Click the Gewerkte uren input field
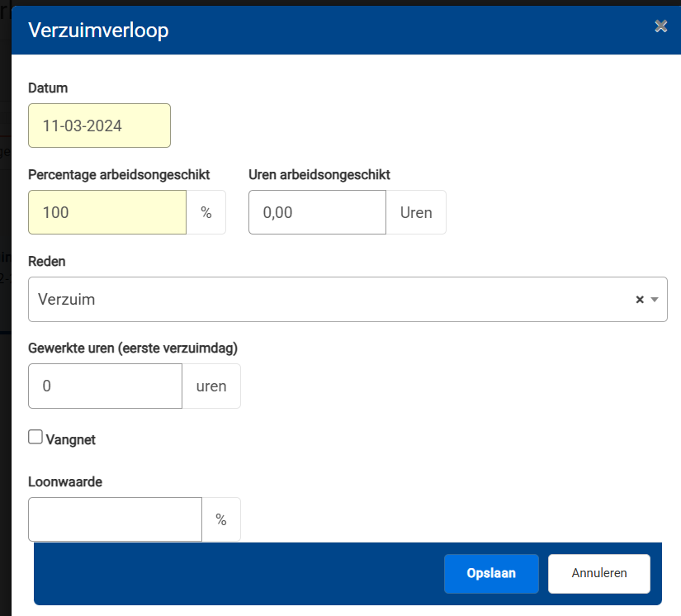 105,386
